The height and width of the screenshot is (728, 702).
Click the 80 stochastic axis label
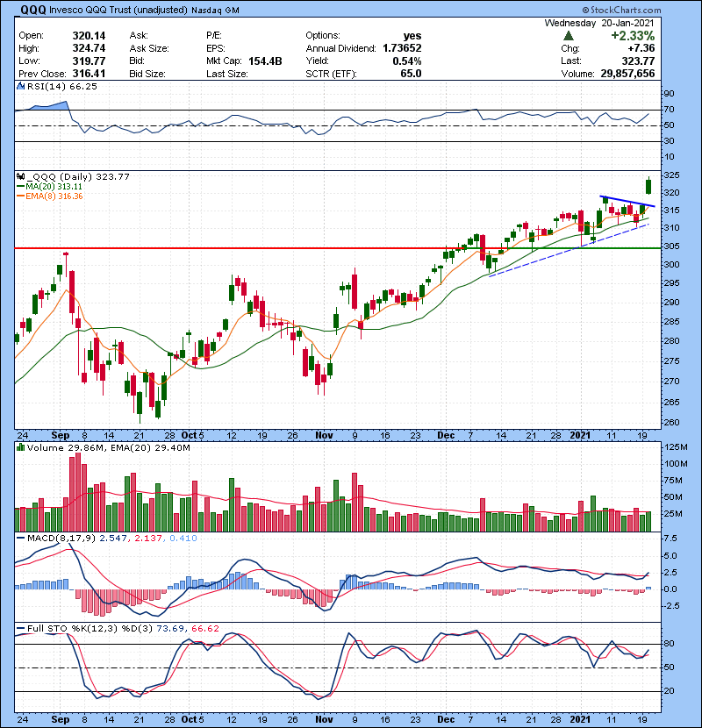(670, 644)
